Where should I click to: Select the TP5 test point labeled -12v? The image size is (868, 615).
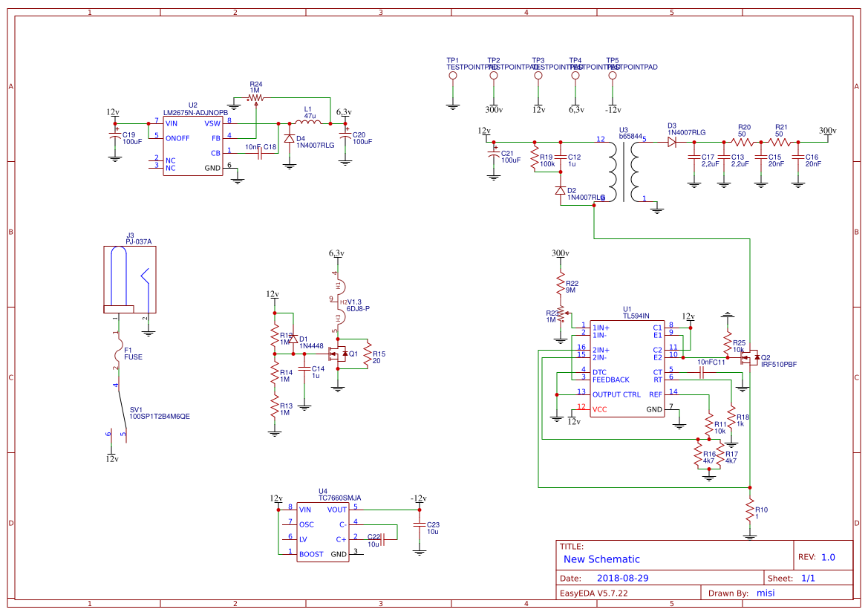pos(612,74)
